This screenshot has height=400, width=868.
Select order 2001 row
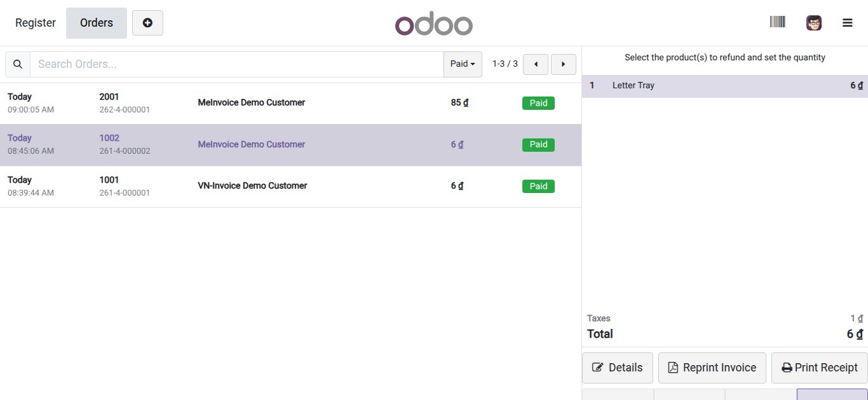click(x=290, y=103)
